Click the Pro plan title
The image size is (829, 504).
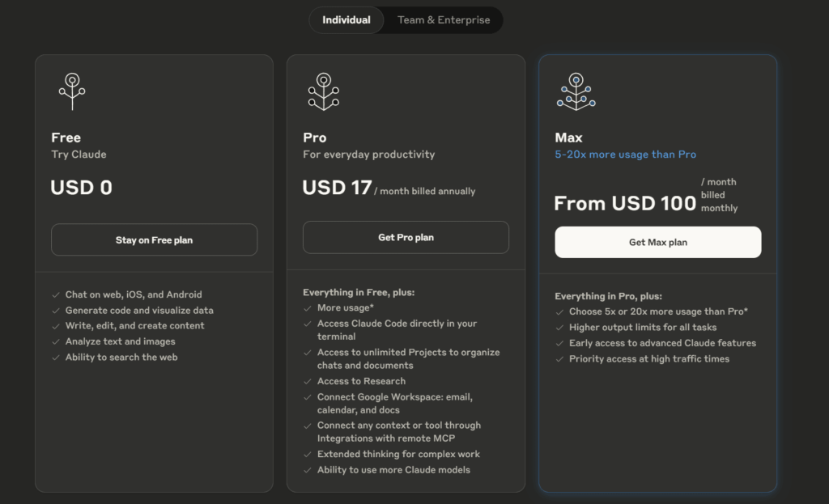(315, 138)
